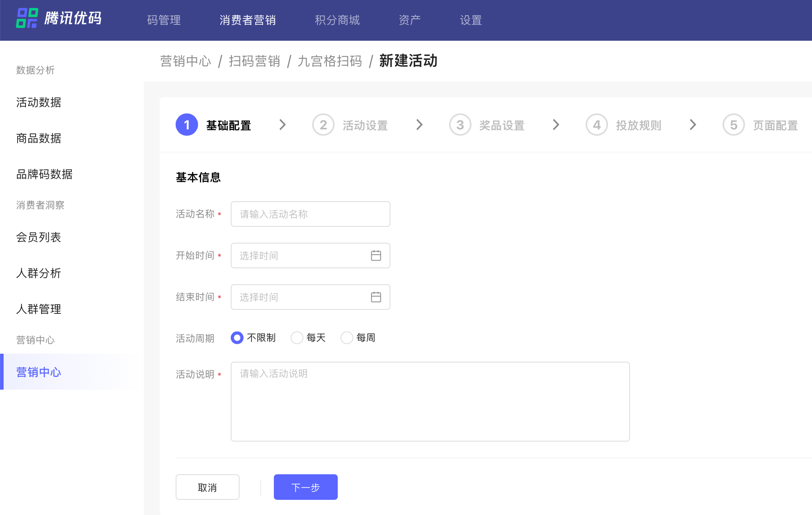Open the 资产 top menu

click(410, 20)
